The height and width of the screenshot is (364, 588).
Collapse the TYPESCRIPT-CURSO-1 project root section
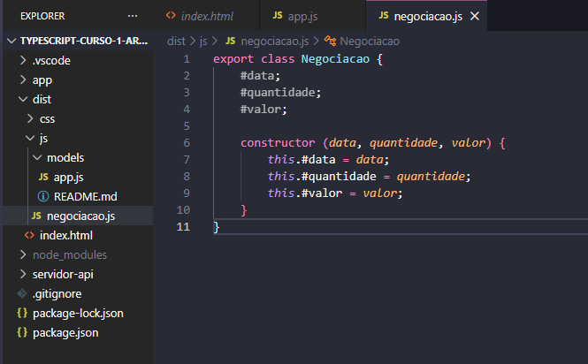coord(10,42)
